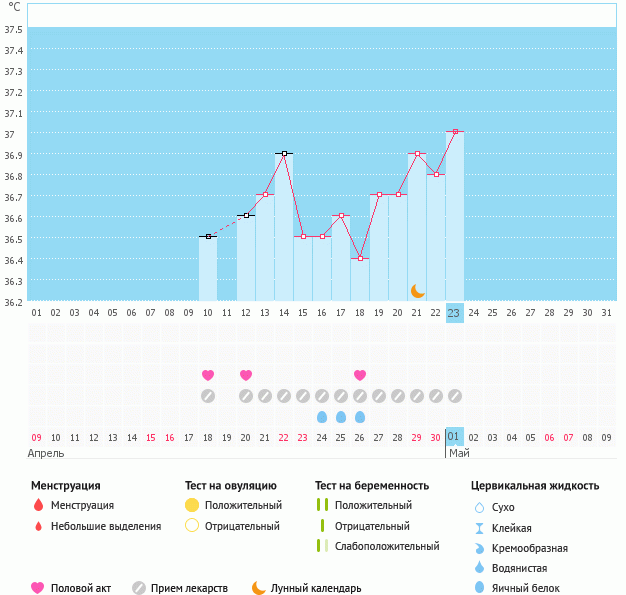Click the medication pill icon above April 18
626x595 pixels.
tap(208, 396)
